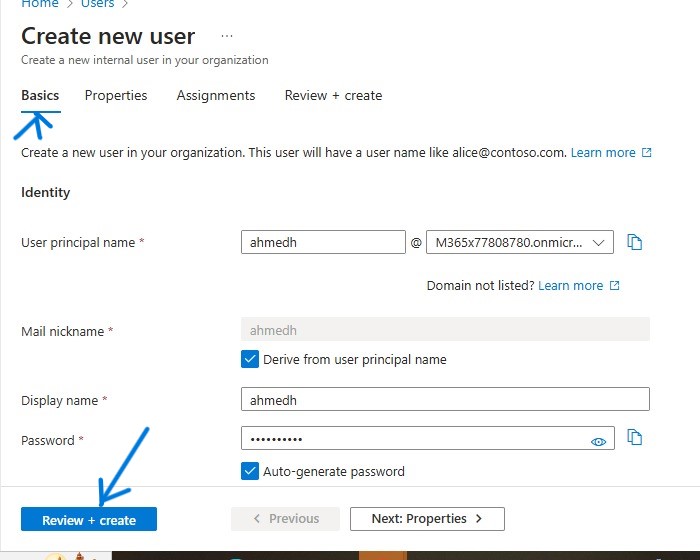The image size is (700, 560).
Task: Click the external link icon after the top Learn more
Action: click(647, 153)
